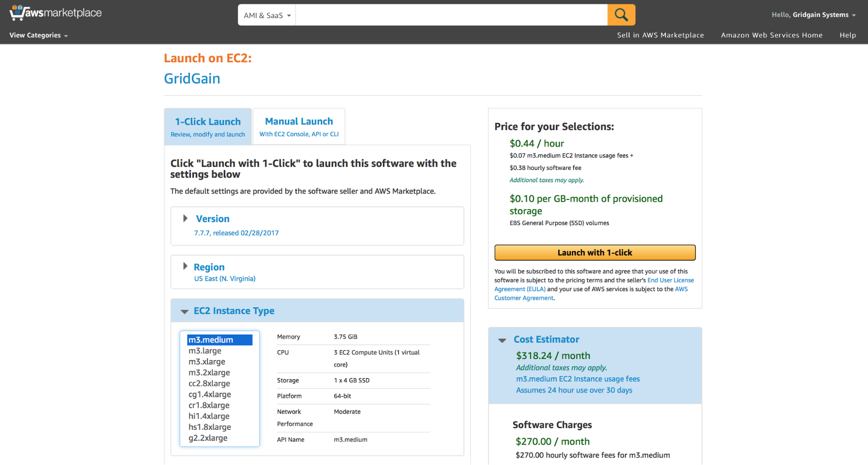Screen dimensions: 868x465
Task: Click the US East (N. Virginia) region text
Action: [x=225, y=279]
